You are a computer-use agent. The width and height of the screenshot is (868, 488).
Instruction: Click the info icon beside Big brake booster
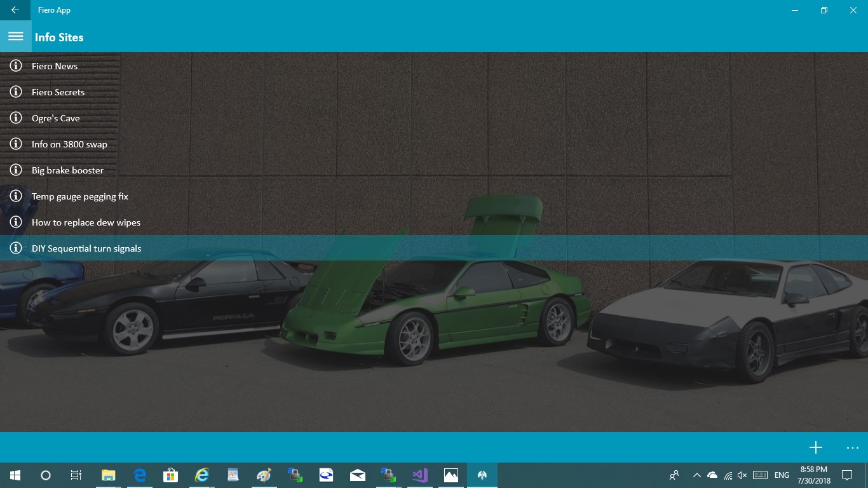click(x=16, y=170)
